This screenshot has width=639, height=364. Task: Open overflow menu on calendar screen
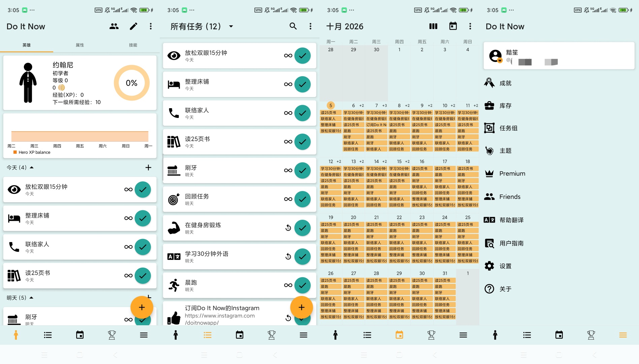coord(470,26)
